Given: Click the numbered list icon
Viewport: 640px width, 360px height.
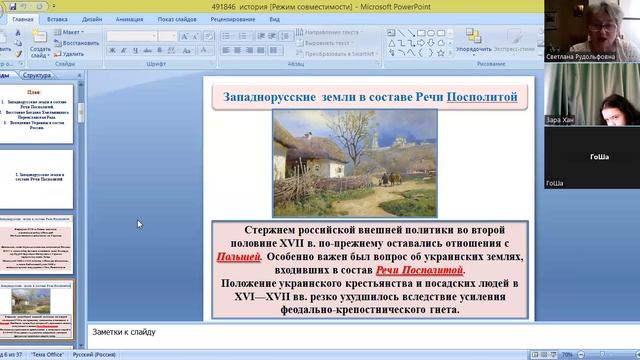Looking at the screenshot, I should click(244, 36).
